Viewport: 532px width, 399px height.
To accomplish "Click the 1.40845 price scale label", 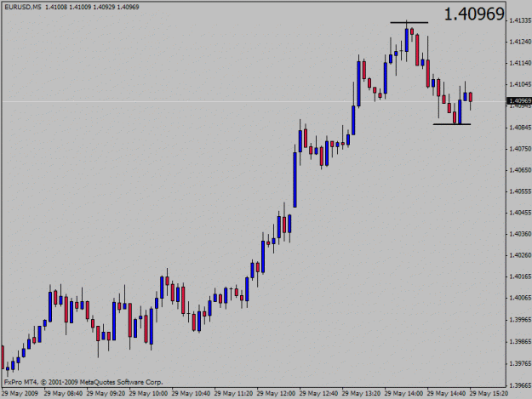I will tap(520, 128).
